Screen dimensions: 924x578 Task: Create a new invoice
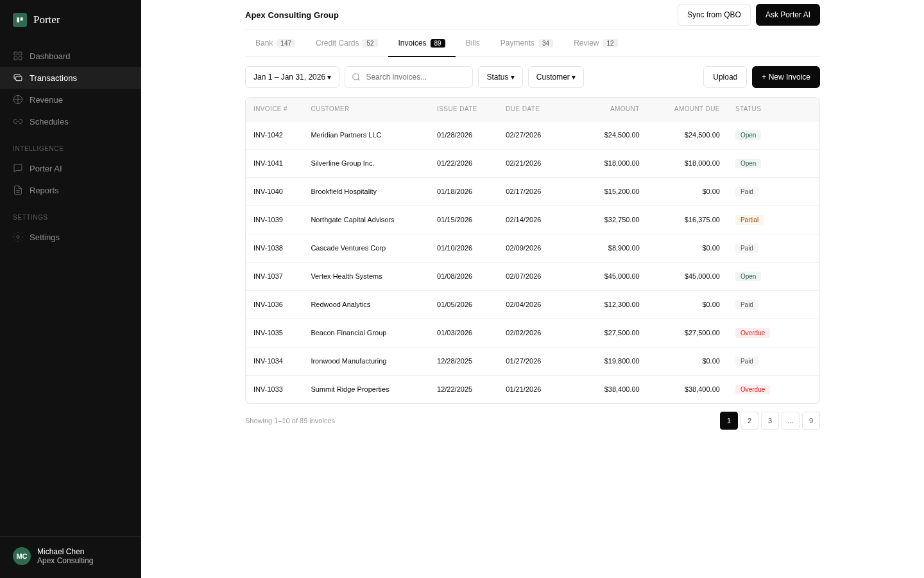click(786, 77)
